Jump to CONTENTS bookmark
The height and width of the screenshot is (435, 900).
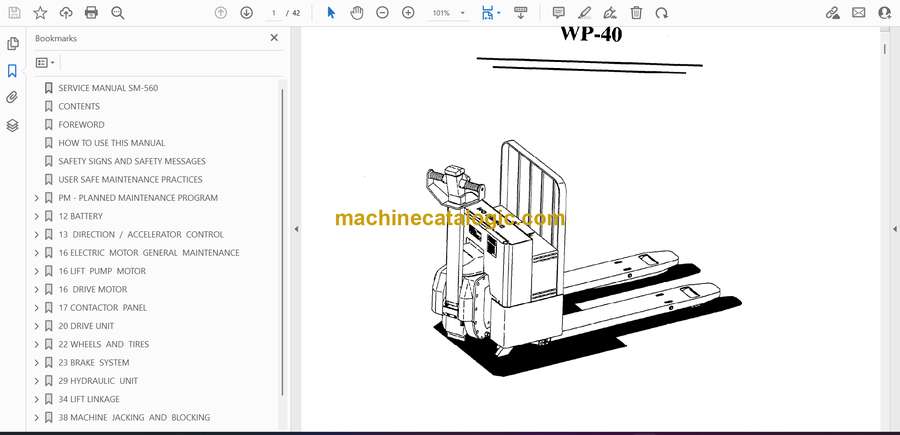coord(79,106)
